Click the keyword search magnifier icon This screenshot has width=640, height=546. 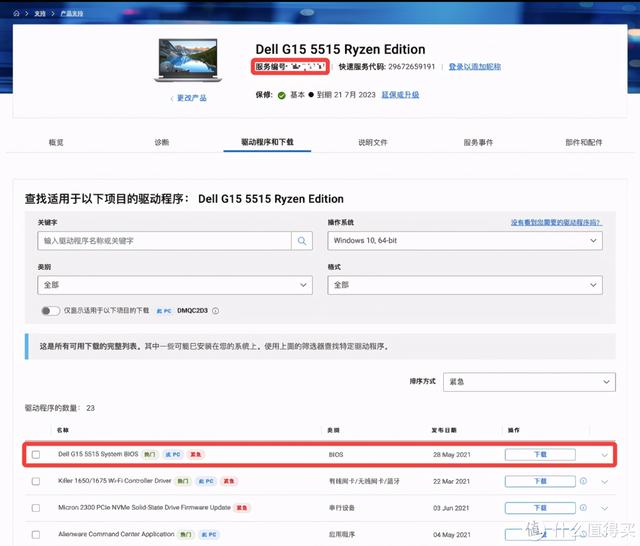[302, 241]
